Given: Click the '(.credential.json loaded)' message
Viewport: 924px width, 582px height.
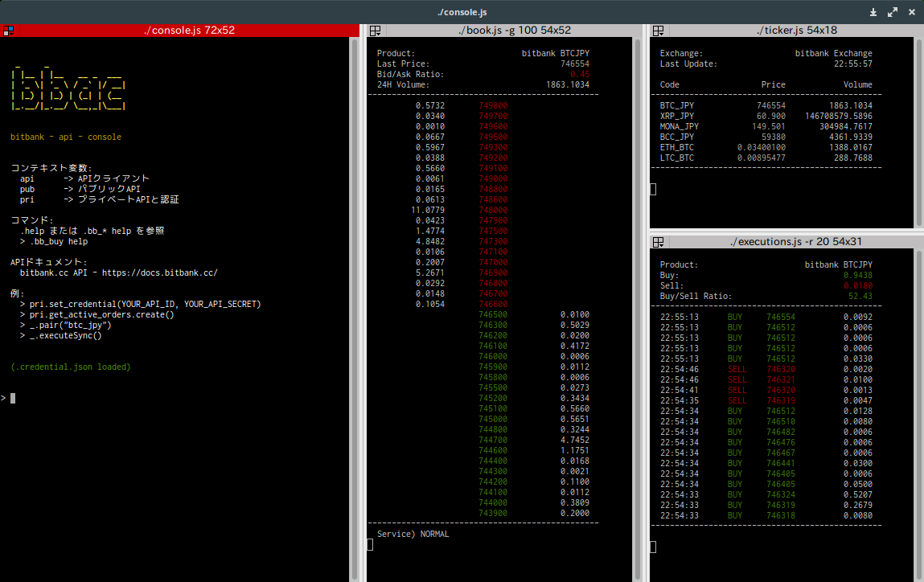Looking at the screenshot, I should click(71, 367).
